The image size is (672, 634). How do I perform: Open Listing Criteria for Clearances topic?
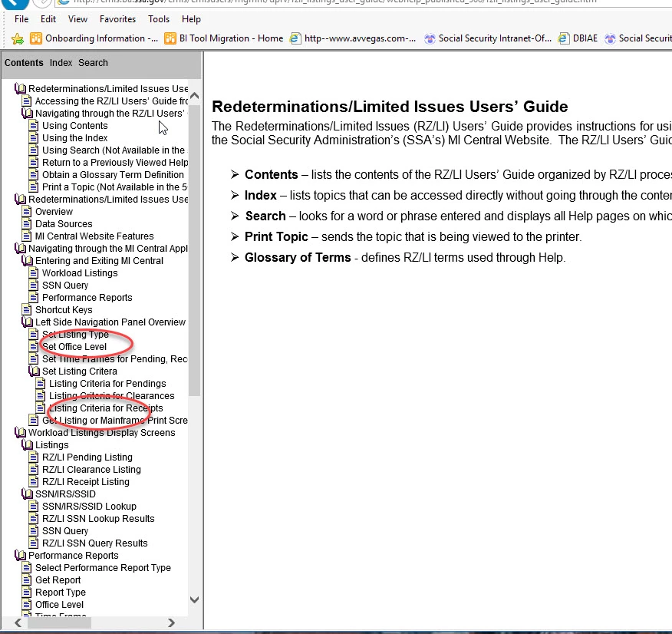coord(112,396)
